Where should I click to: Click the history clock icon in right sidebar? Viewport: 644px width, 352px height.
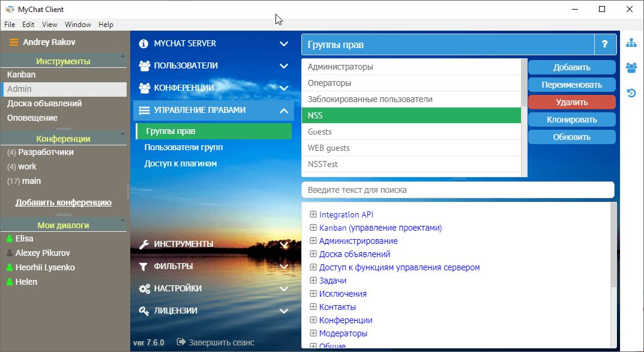pos(631,93)
